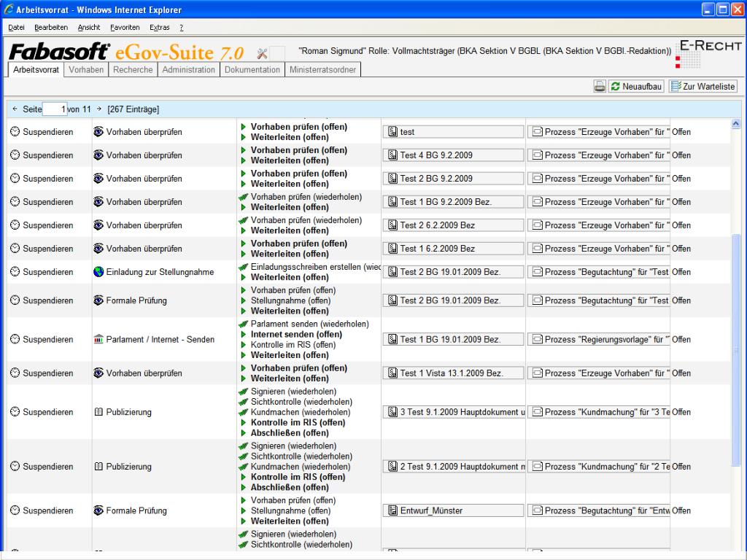Go to next page arrow after 'von 11'

(x=98, y=109)
